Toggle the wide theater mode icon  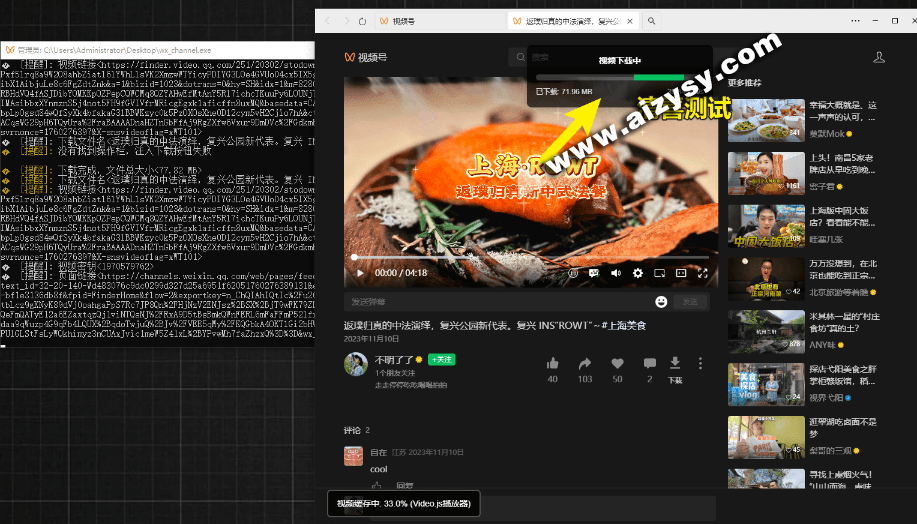pyautogui.click(x=681, y=272)
